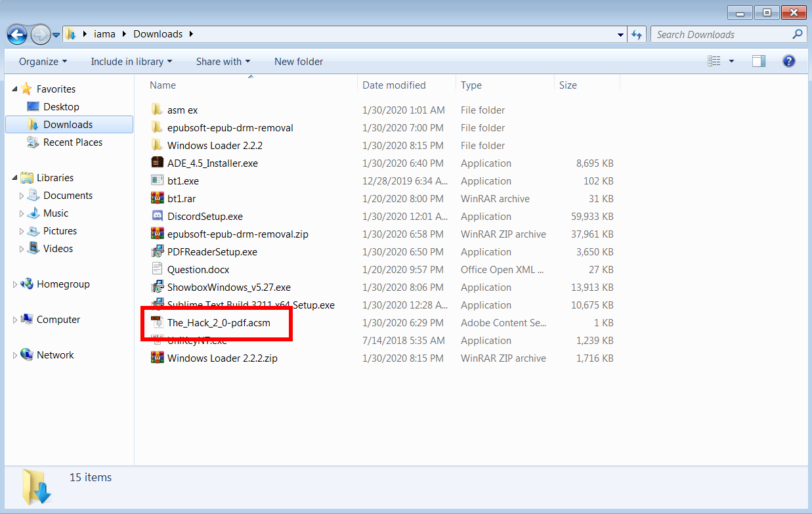Viewport: 812px width, 514px height.
Task: Expand the Network node
Action: click(15, 355)
